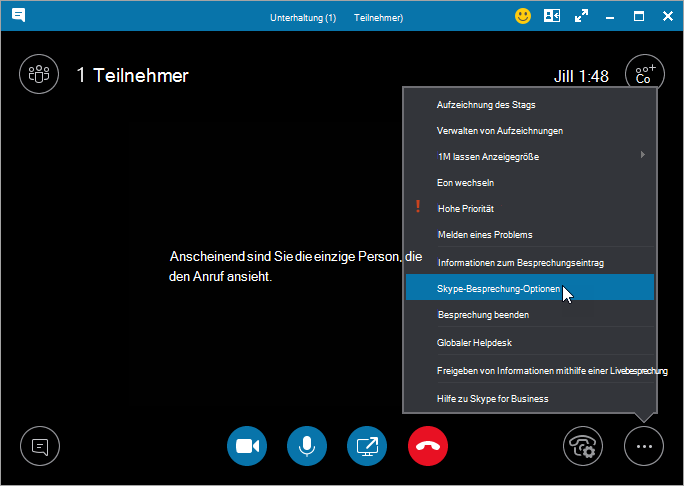684x486 pixels.
Task: Click the chat bubble icon in title bar
Action: (x=18, y=16)
